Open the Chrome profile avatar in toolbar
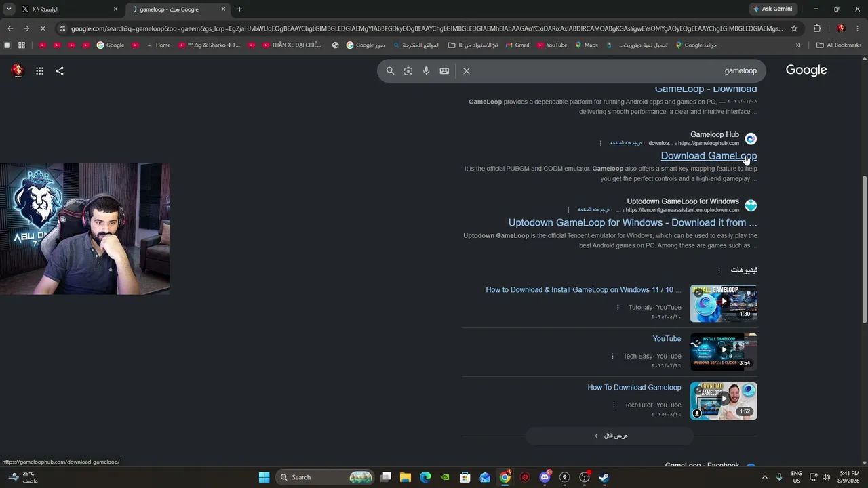The width and height of the screenshot is (868, 488). (x=841, y=28)
